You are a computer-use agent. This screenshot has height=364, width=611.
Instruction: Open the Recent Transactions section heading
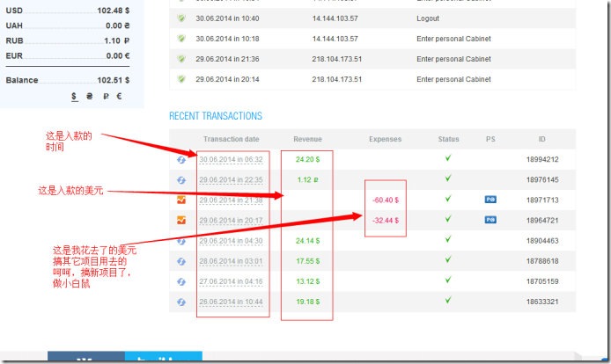coord(216,116)
